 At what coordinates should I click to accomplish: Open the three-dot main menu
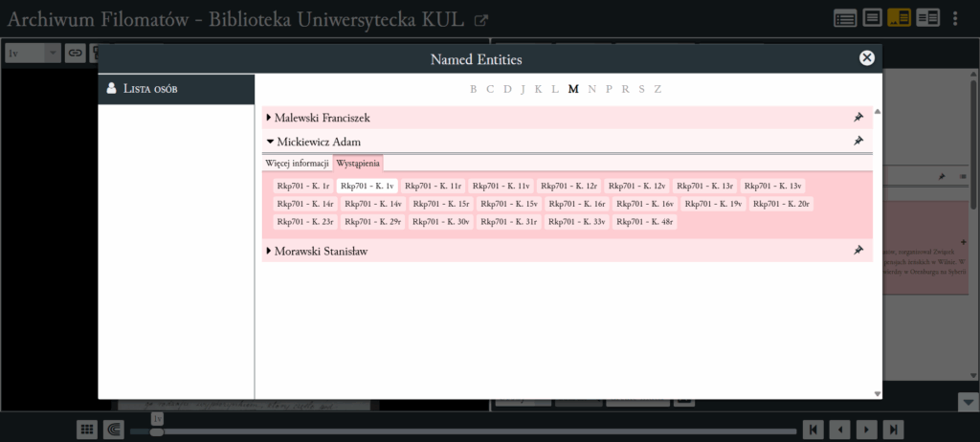tap(954, 17)
